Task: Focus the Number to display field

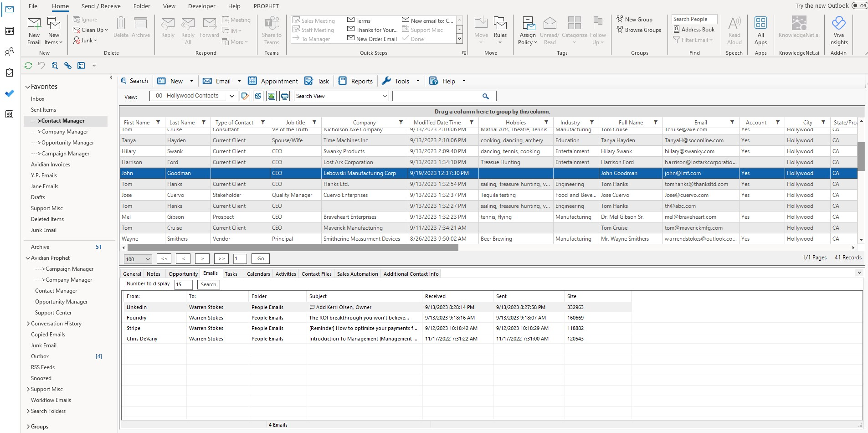Action: tap(183, 284)
